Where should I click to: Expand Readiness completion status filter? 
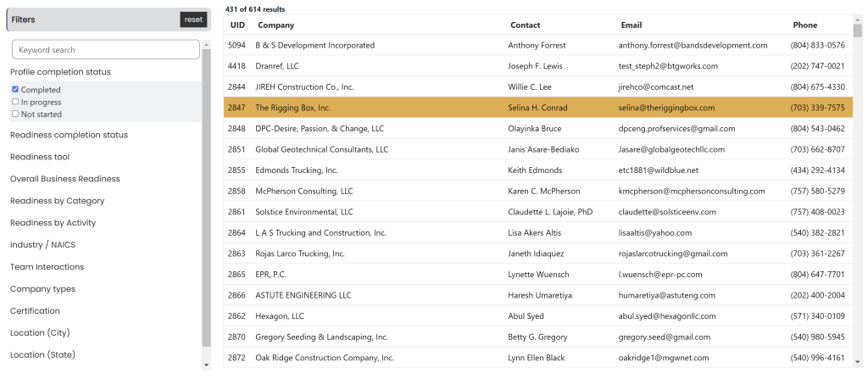[69, 135]
